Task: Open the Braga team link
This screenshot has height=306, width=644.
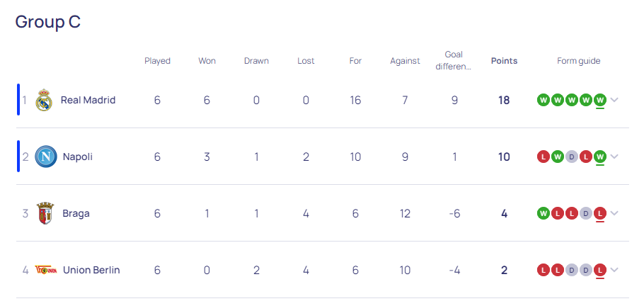Action: pos(76,213)
